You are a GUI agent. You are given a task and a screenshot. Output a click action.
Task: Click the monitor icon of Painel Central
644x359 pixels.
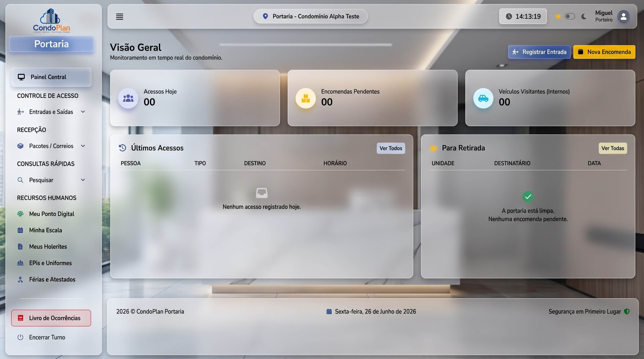21,77
